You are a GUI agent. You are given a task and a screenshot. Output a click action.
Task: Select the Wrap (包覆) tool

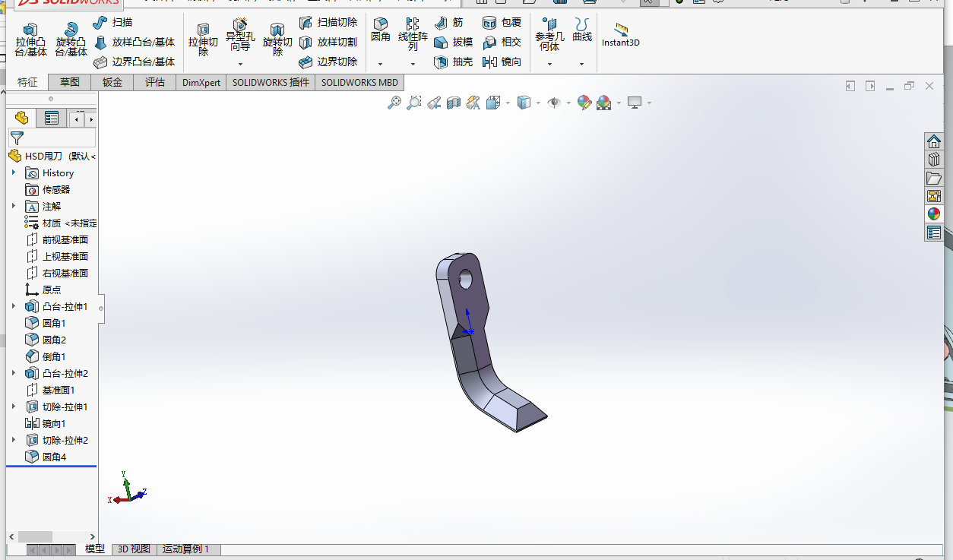(502, 23)
